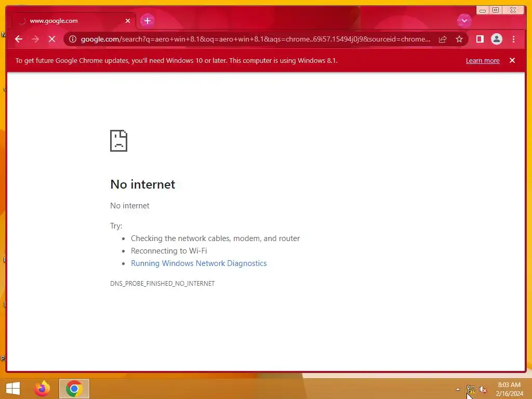
Task: Minimize the Chrome window
Action: point(483,10)
